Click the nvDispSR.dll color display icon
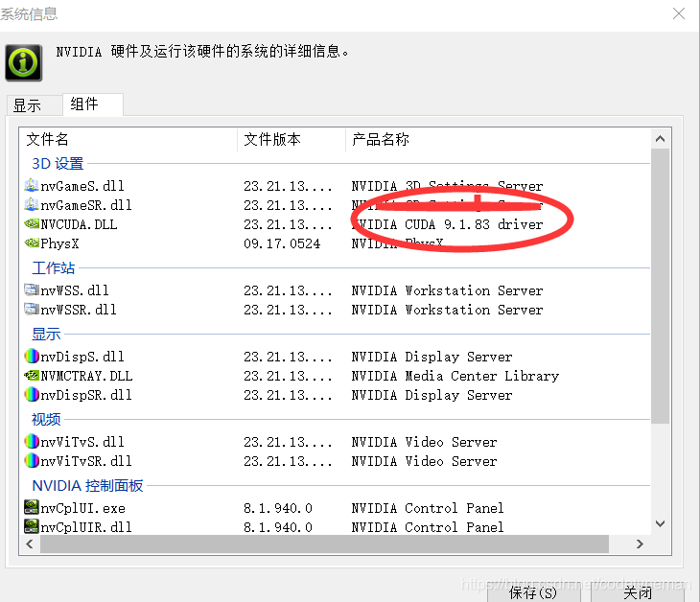700x602 pixels. (x=32, y=395)
